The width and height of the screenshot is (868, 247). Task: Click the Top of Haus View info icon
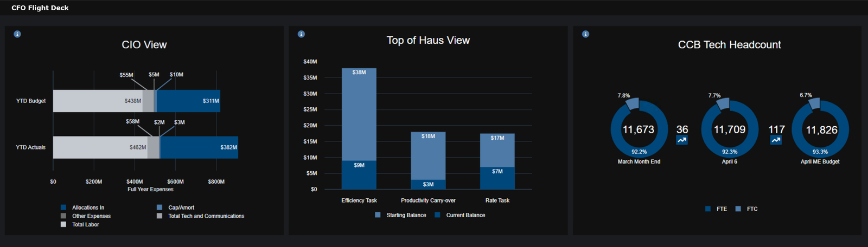click(301, 34)
